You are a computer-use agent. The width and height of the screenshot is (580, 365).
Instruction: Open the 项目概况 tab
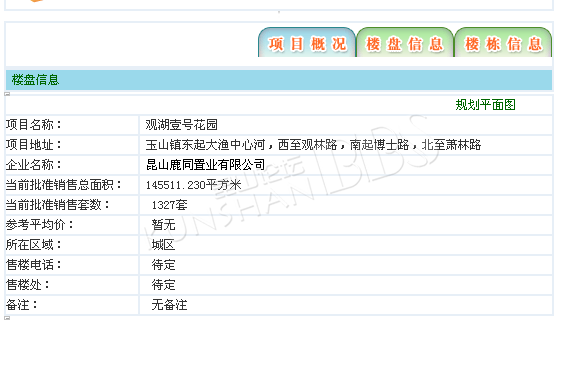coord(307,43)
